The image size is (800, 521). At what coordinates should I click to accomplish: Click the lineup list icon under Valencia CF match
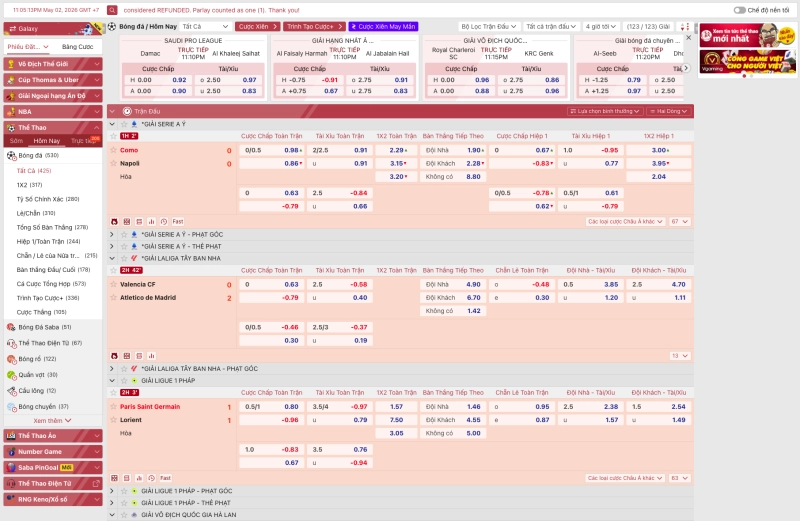(x=139, y=356)
